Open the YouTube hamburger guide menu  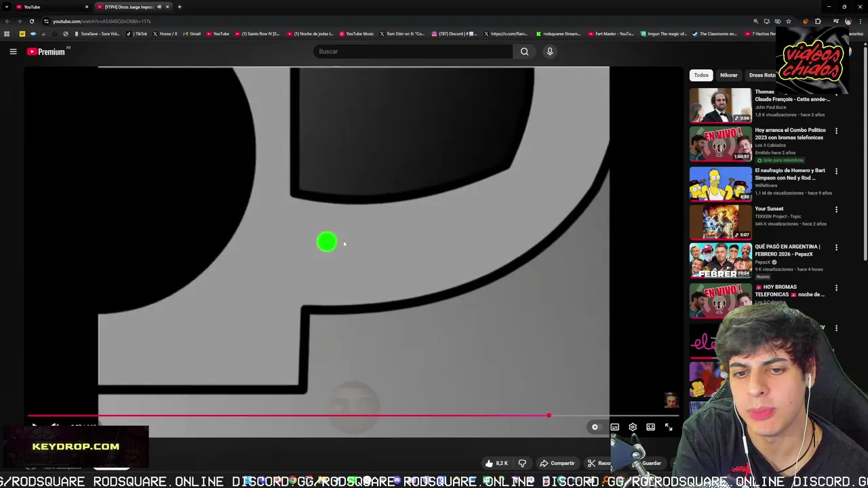click(x=13, y=52)
